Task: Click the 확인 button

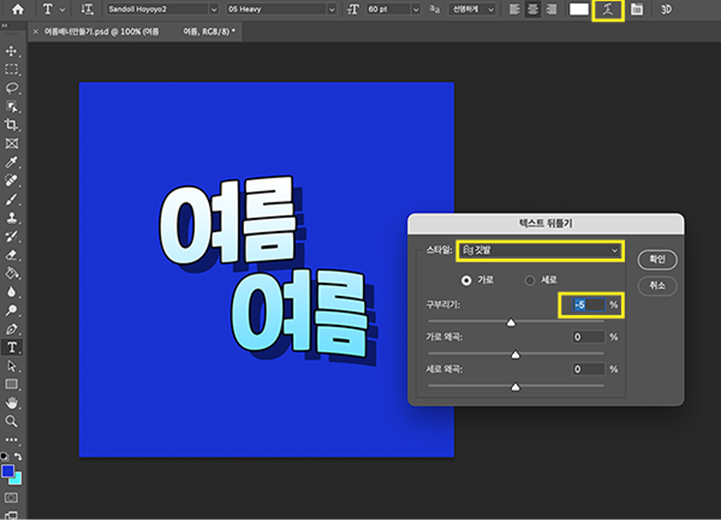Action: (657, 259)
